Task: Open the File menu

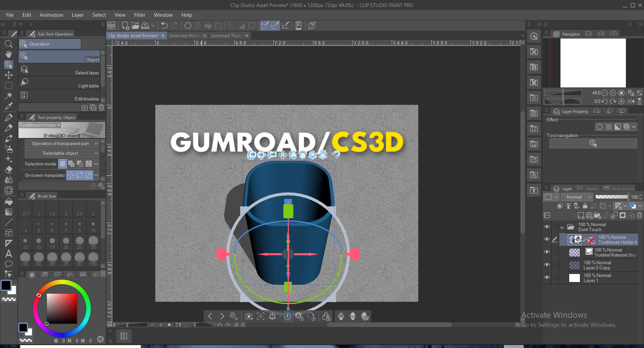Action: (x=10, y=15)
